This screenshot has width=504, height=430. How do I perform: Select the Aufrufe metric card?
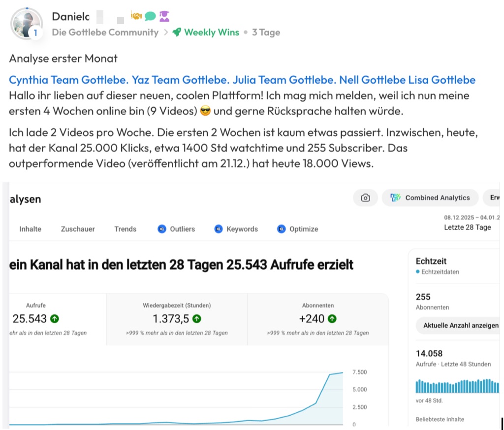(58, 319)
